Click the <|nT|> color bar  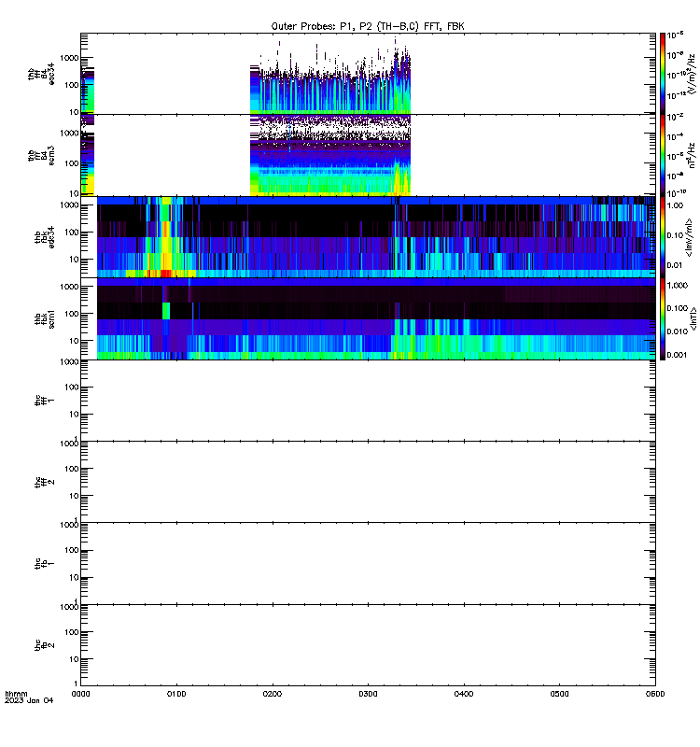663,318
